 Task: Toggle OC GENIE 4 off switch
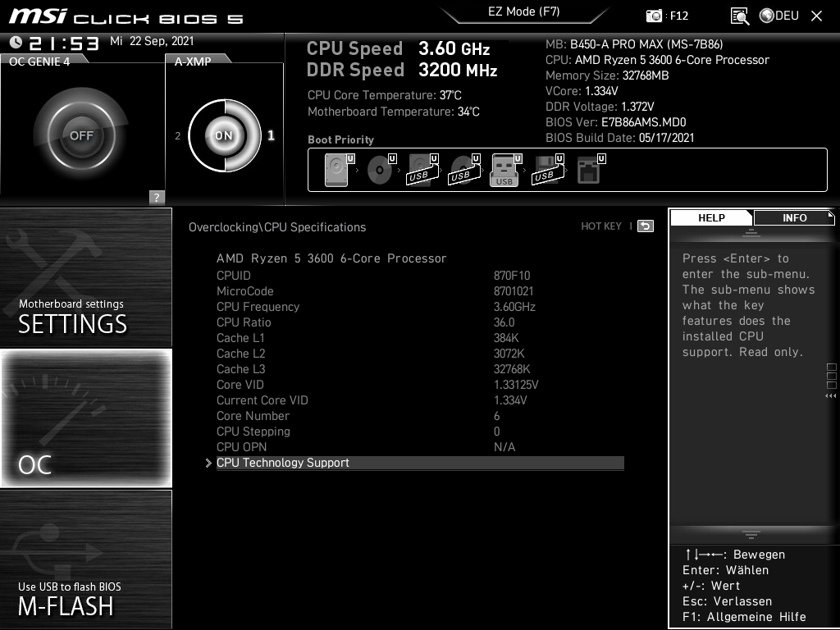(x=80, y=134)
